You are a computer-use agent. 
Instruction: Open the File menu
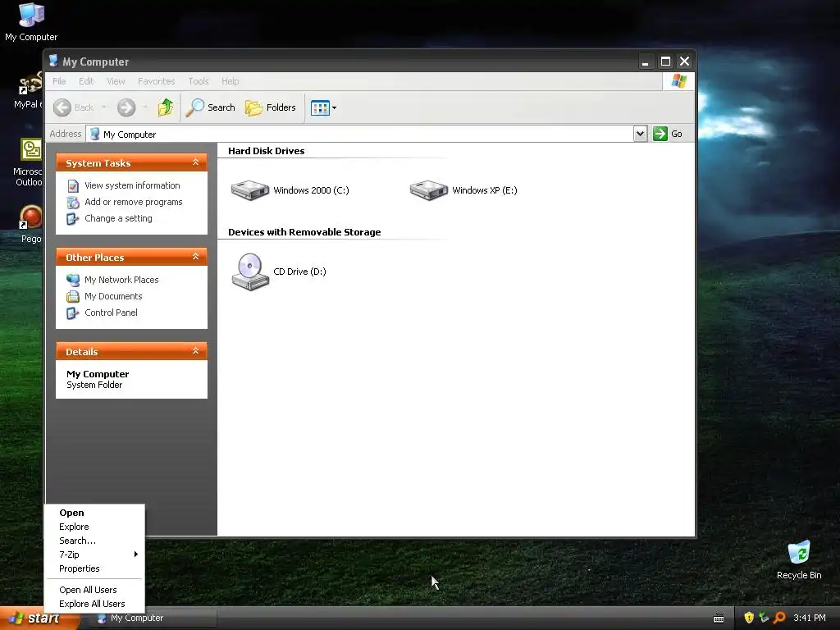pos(59,81)
